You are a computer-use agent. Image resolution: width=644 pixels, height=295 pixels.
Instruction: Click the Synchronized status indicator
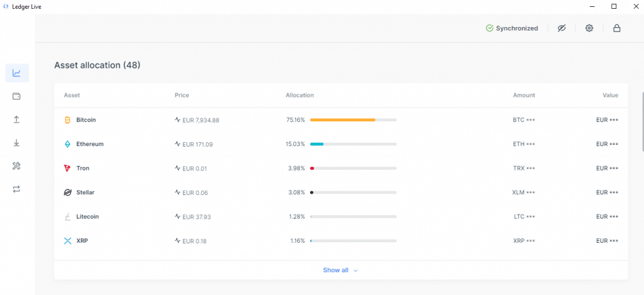click(512, 28)
